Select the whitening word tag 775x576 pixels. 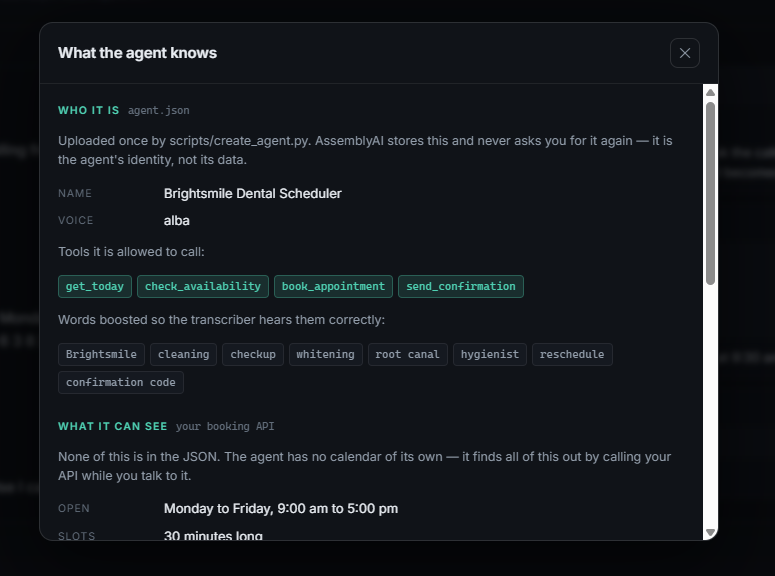click(326, 354)
